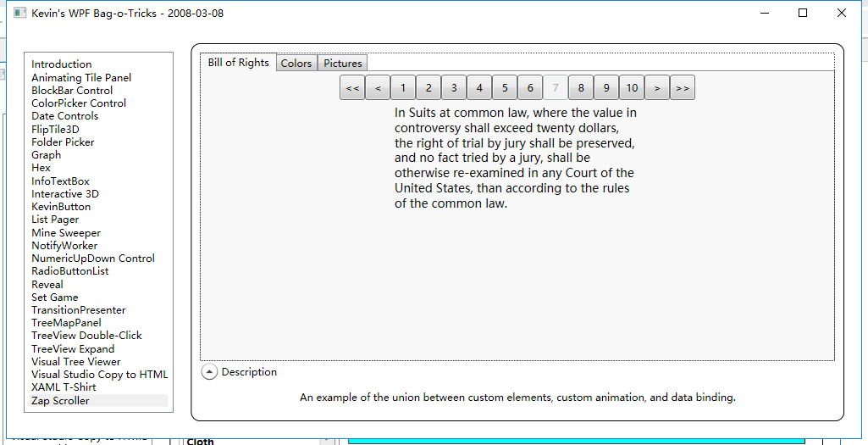868x445 pixels.
Task: Open ColorPicker Control sample
Action: point(79,103)
